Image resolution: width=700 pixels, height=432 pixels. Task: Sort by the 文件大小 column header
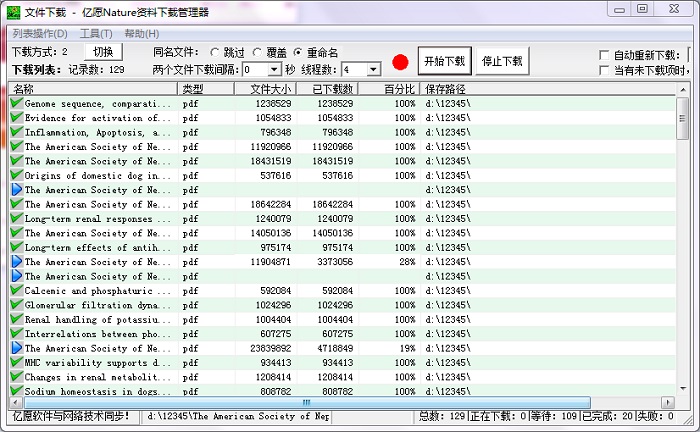tap(266, 89)
